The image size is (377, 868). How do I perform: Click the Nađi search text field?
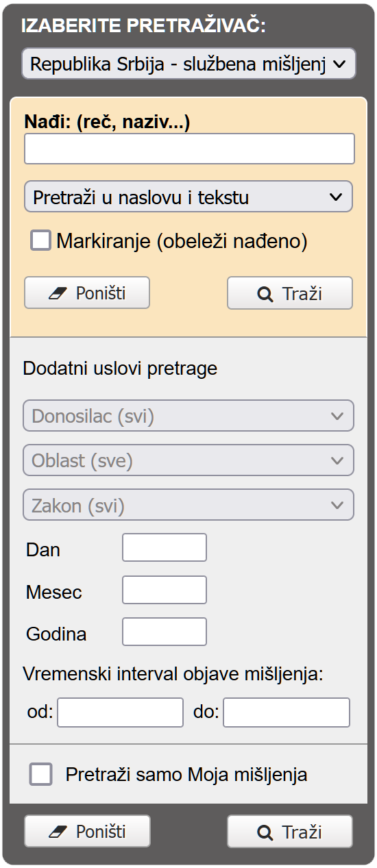pos(190,149)
